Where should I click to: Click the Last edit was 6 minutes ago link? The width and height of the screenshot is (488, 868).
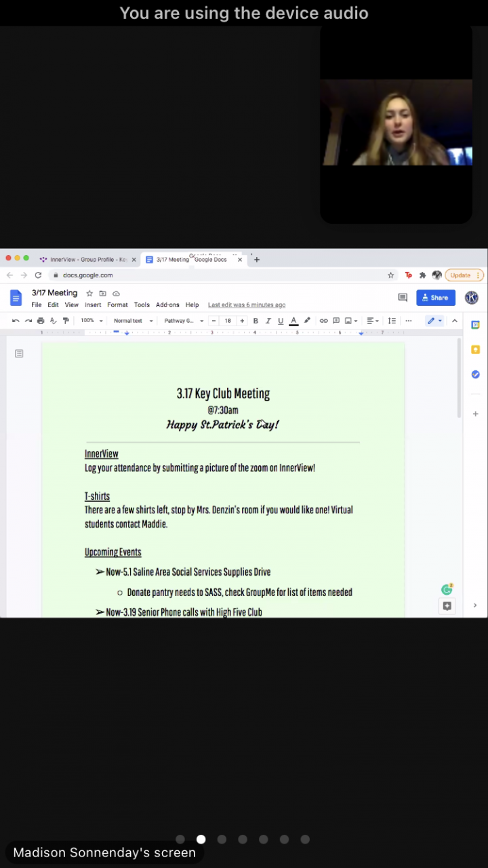click(x=247, y=305)
